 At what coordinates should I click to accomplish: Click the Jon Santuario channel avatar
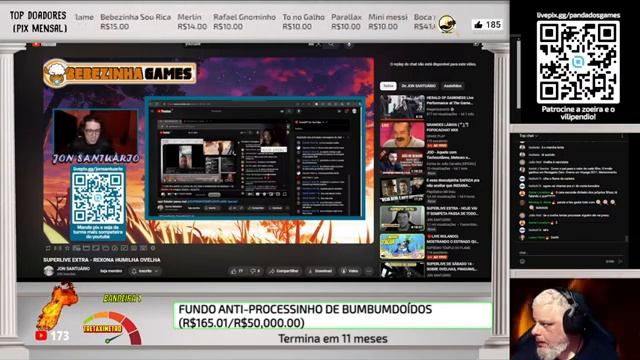49,271
